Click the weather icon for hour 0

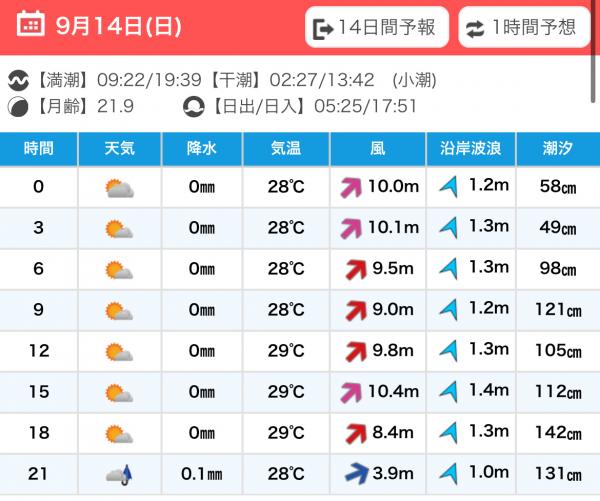pyautogui.click(x=119, y=187)
